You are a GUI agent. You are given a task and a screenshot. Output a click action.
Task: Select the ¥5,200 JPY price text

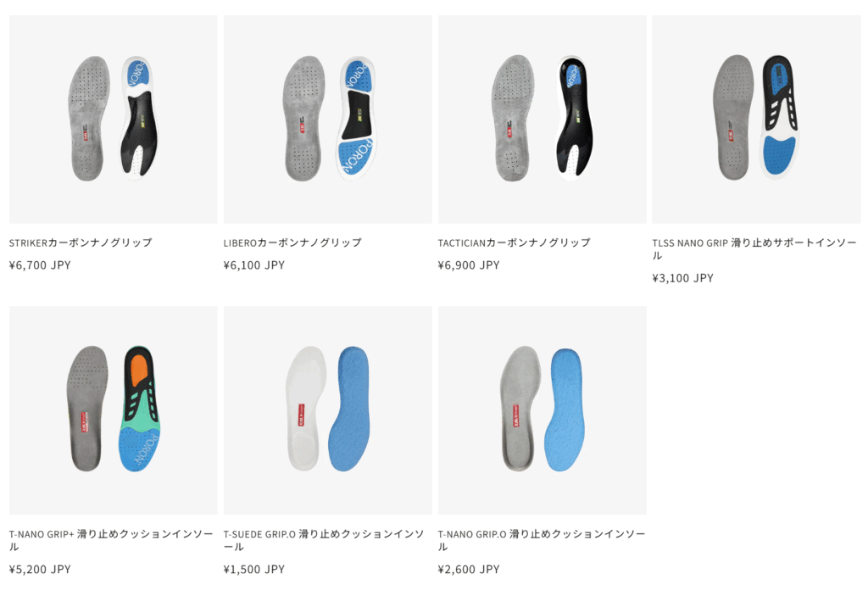pos(40,570)
